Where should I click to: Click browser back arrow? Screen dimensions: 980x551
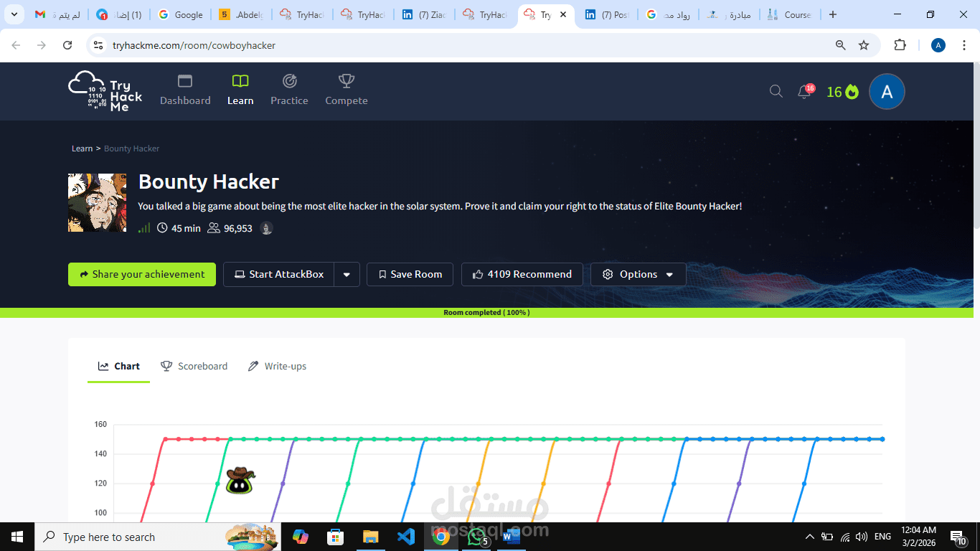[x=16, y=45]
